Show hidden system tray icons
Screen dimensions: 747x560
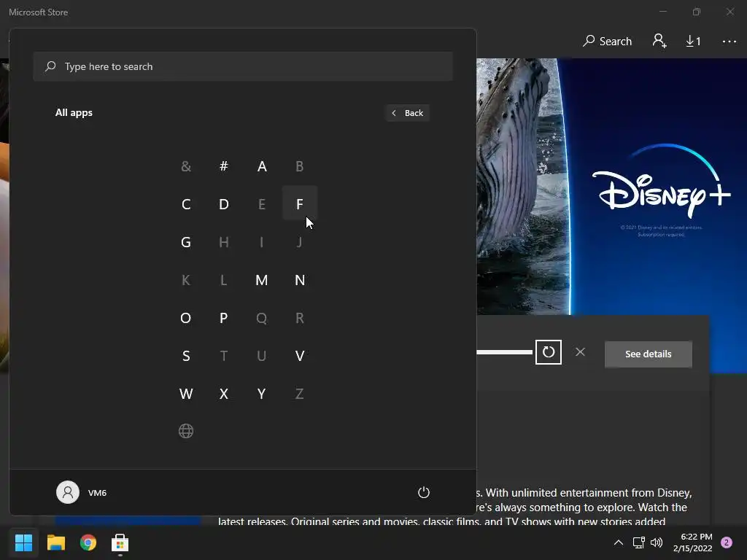[618, 542]
